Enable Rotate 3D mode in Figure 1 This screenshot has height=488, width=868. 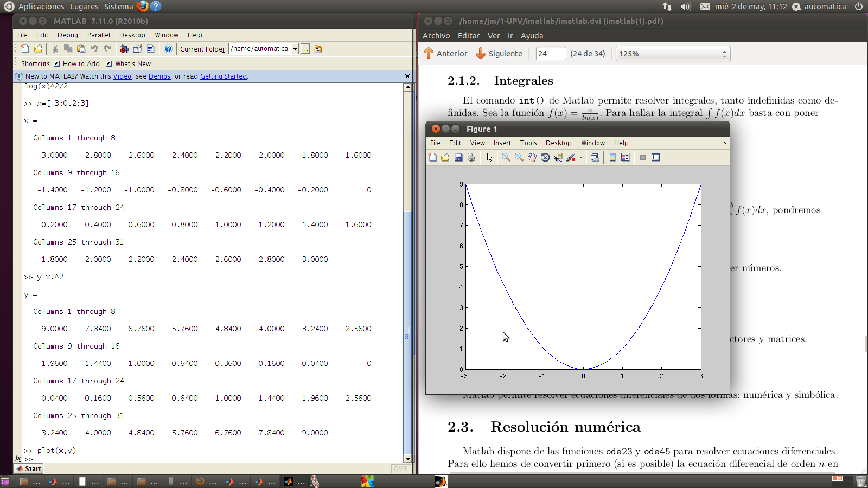click(545, 157)
